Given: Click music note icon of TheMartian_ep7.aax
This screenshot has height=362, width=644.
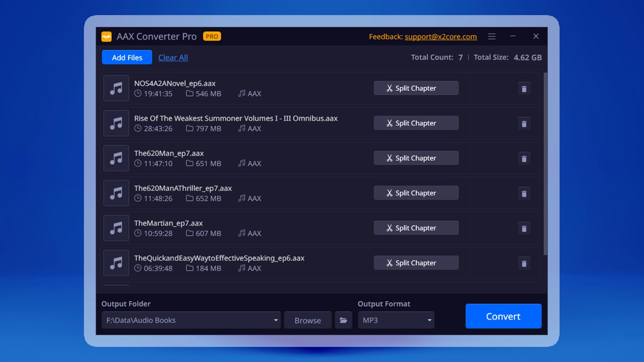Looking at the screenshot, I should [116, 228].
